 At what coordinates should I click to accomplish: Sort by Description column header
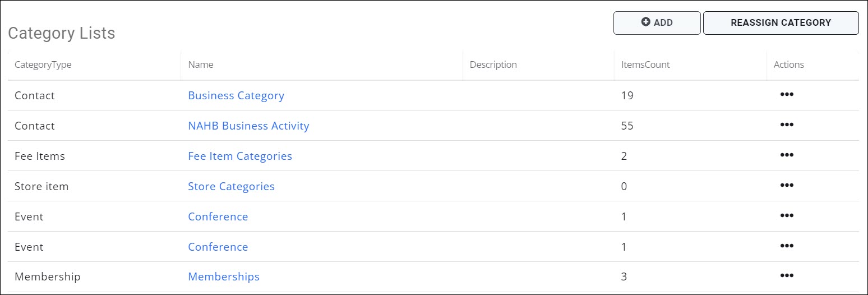493,64
